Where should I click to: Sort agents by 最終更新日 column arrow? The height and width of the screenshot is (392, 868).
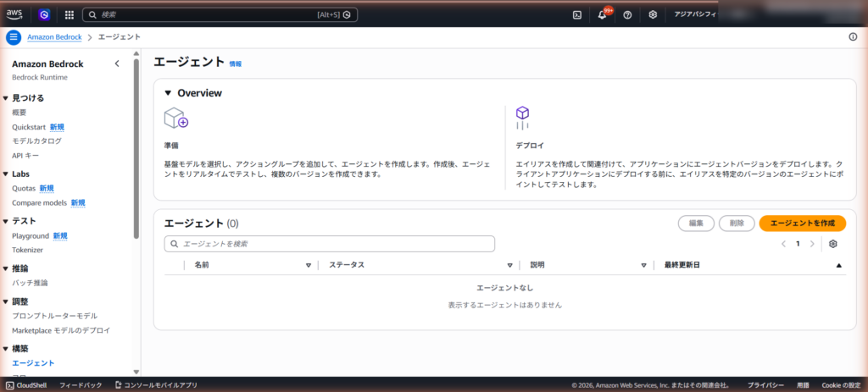[838, 265]
